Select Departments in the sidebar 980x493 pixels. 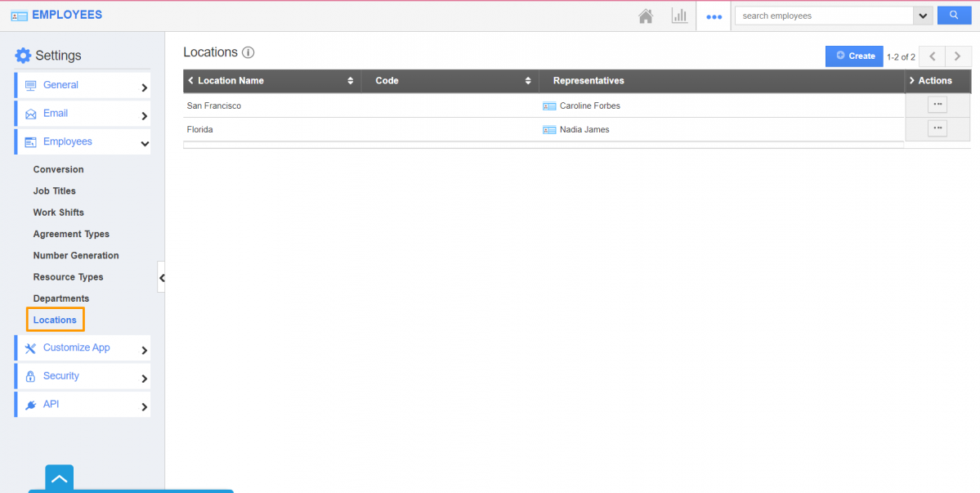point(61,298)
